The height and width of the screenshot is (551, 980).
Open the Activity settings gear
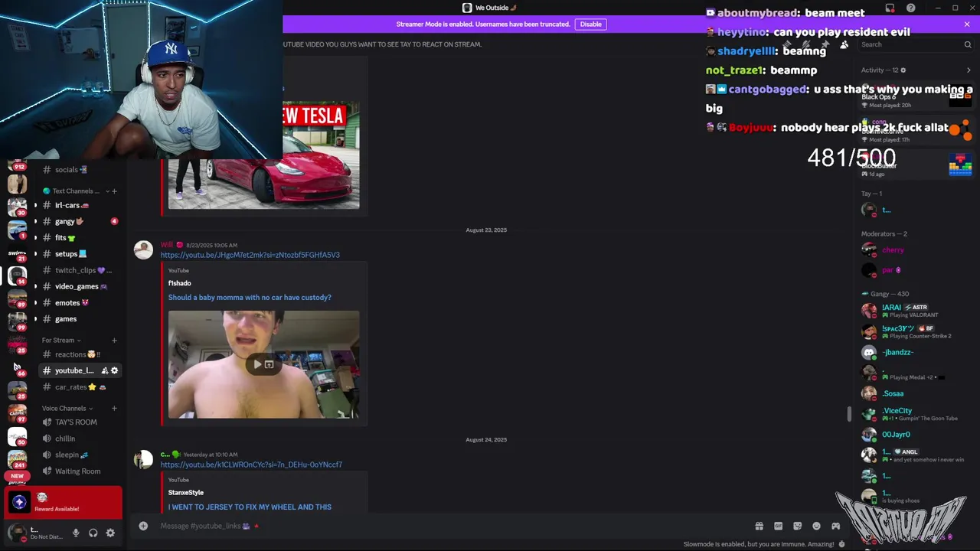pos(903,70)
